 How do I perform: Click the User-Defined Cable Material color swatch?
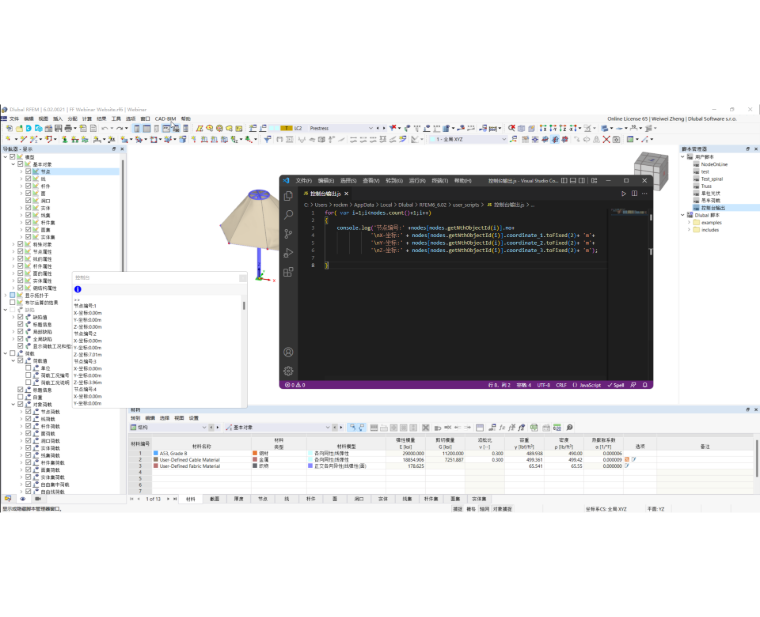156,459
